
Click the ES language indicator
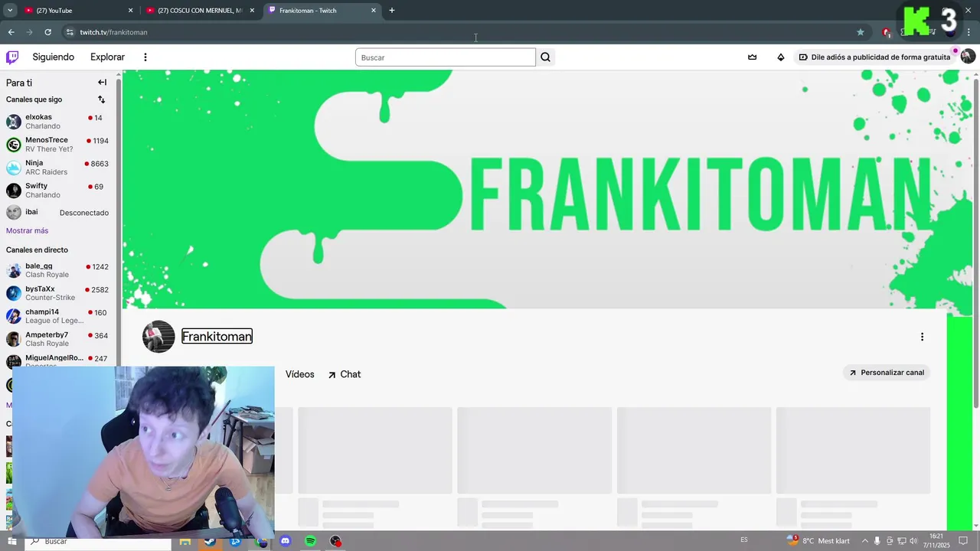click(744, 541)
